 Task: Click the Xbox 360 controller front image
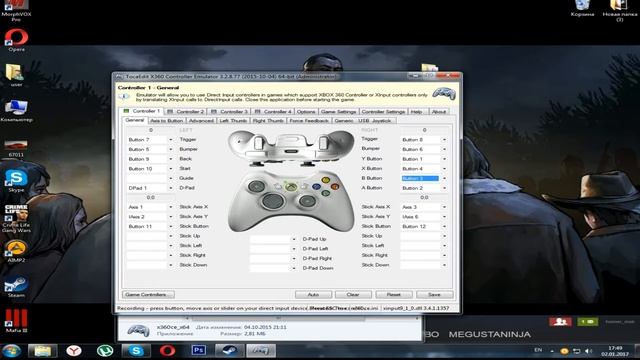coord(291,201)
